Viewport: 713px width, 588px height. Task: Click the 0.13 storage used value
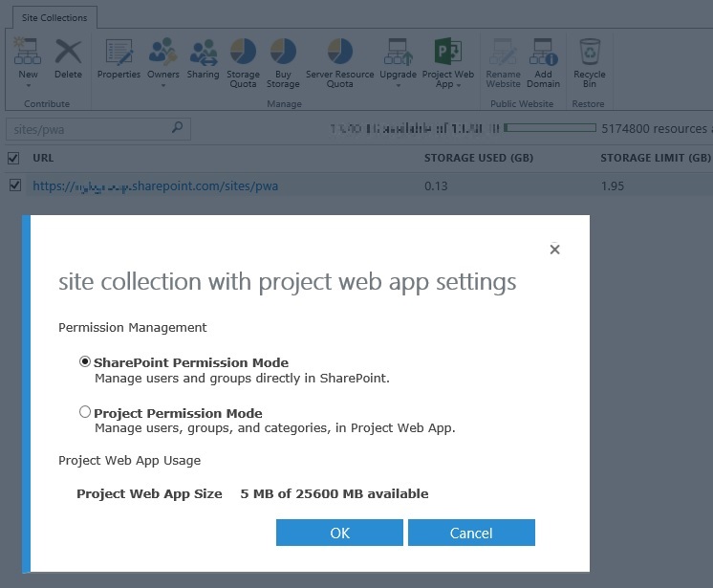436,186
